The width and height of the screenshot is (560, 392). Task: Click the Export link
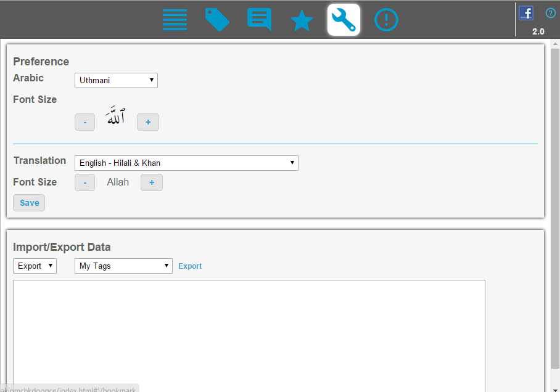(x=190, y=266)
